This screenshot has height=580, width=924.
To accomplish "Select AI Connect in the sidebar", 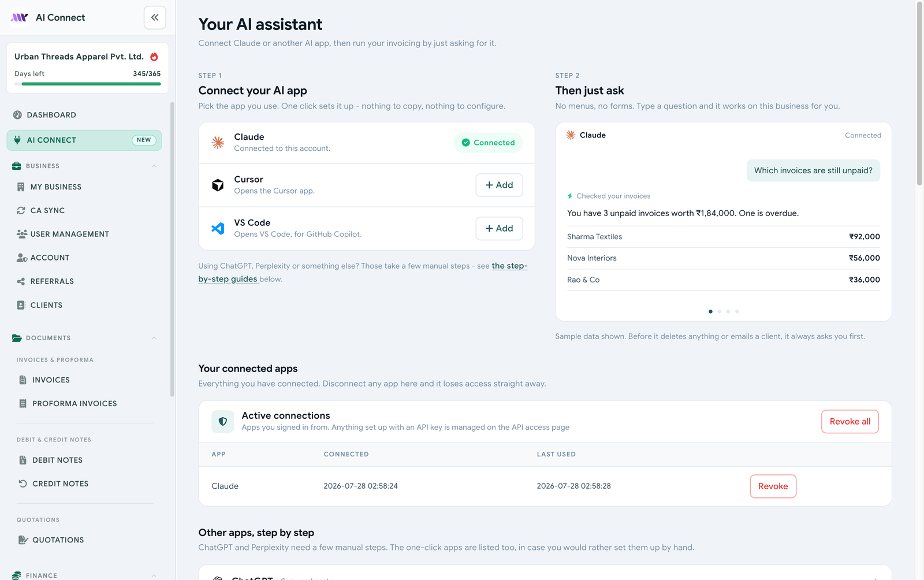I will 84,140.
